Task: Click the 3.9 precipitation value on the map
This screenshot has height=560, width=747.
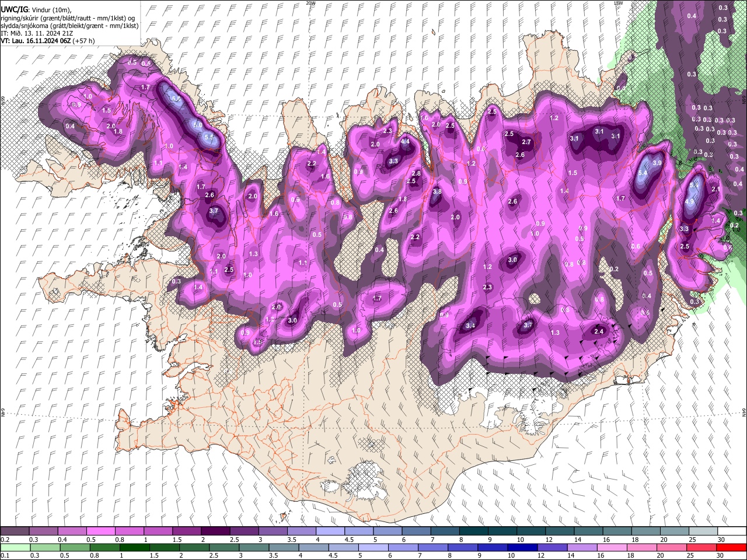Action: click(x=657, y=163)
